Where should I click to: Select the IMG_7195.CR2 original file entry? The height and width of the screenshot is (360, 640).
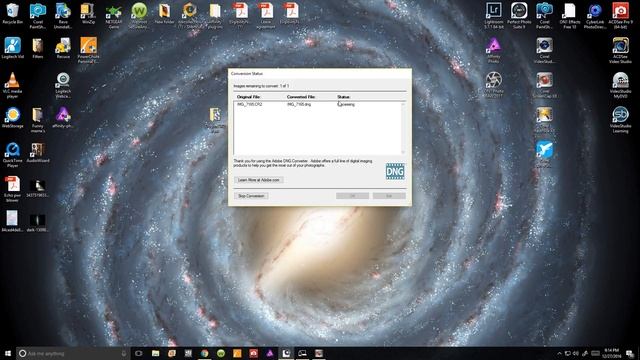[x=249, y=104]
